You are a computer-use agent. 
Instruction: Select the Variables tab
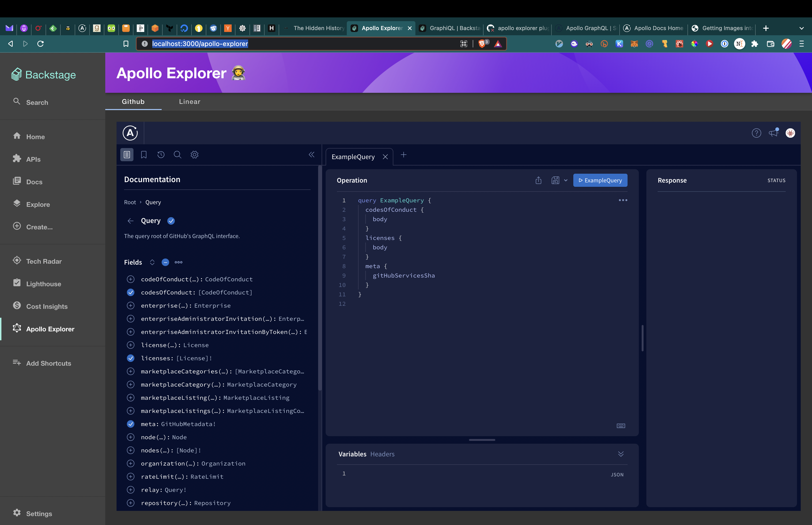coord(352,454)
